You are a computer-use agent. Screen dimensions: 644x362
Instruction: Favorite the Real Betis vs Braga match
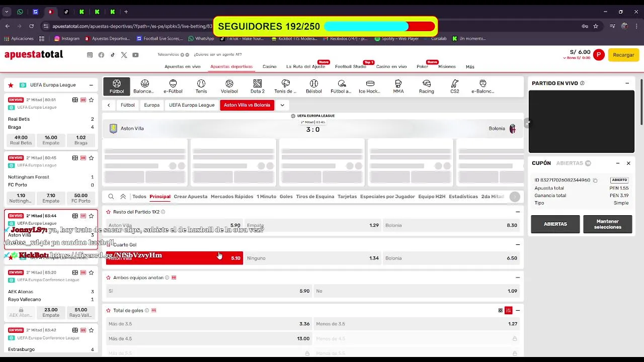[x=91, y=100]
